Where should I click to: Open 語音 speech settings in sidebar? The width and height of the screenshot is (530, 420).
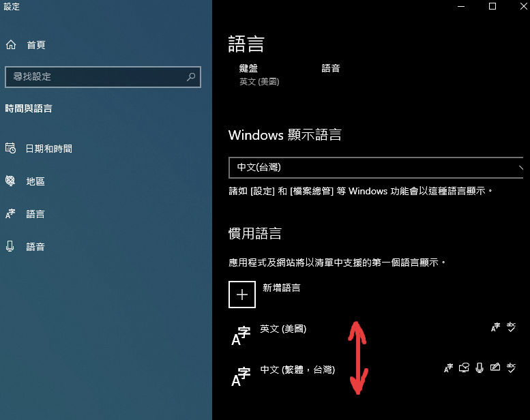tap(35, 247)
